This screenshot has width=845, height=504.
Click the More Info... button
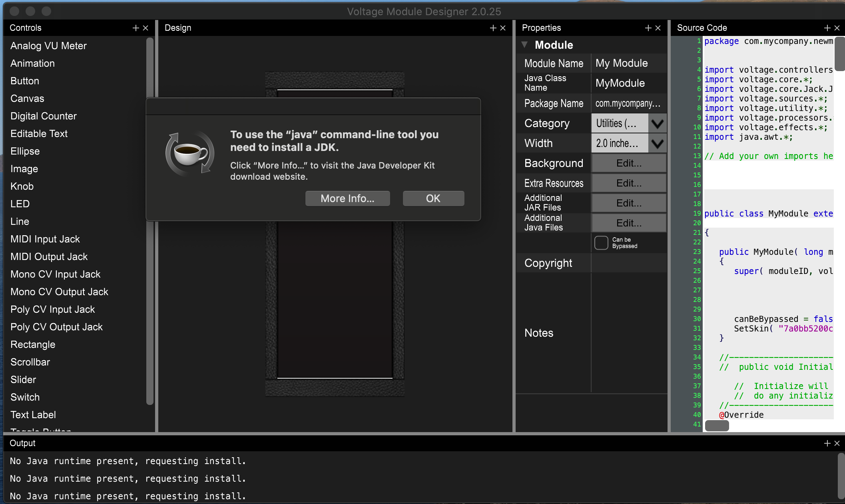pos(347,198)
